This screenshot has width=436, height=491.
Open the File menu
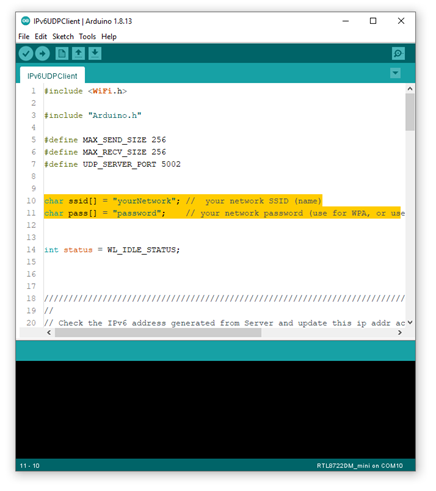point(24,36)
